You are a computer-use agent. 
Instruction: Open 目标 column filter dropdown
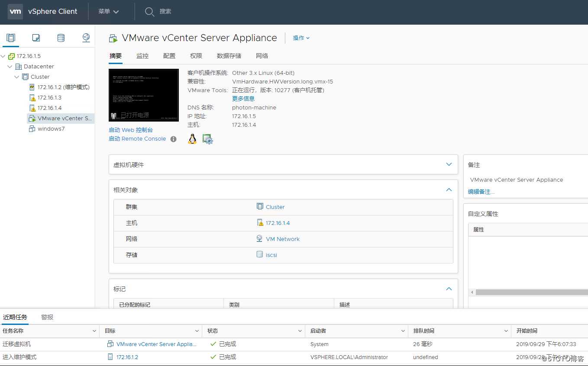197,331
